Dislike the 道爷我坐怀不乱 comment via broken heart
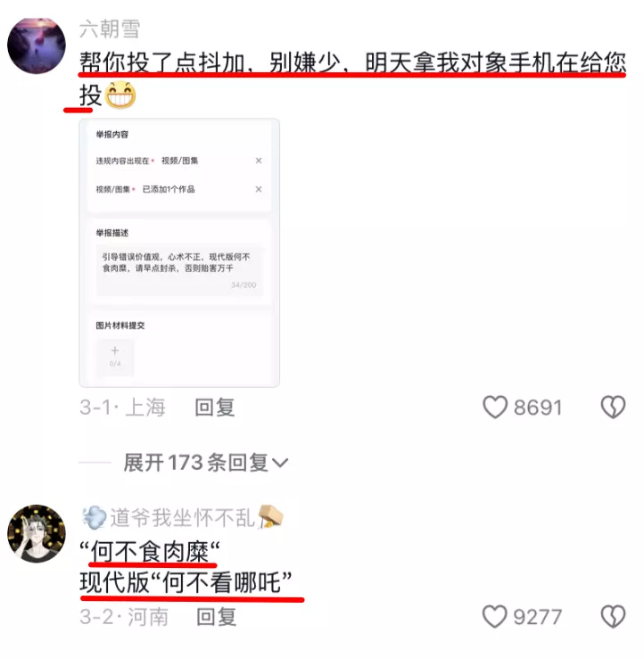 [x=613, y=616]
